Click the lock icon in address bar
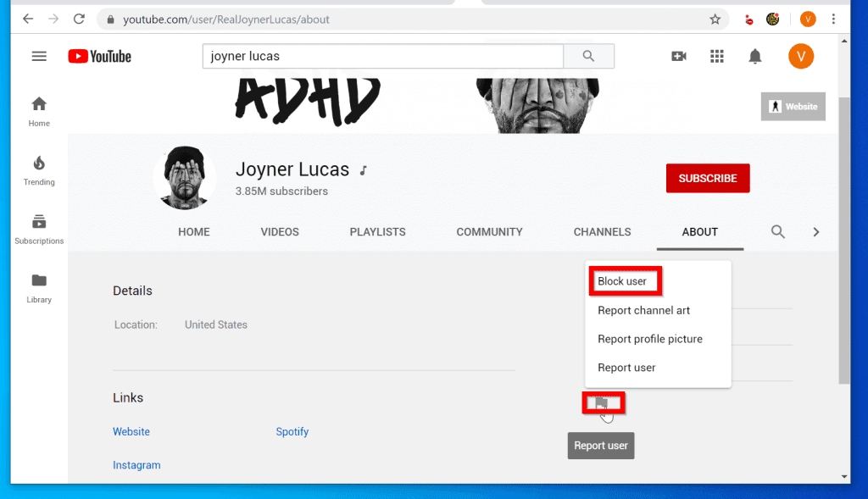 [x=110, y=19]
